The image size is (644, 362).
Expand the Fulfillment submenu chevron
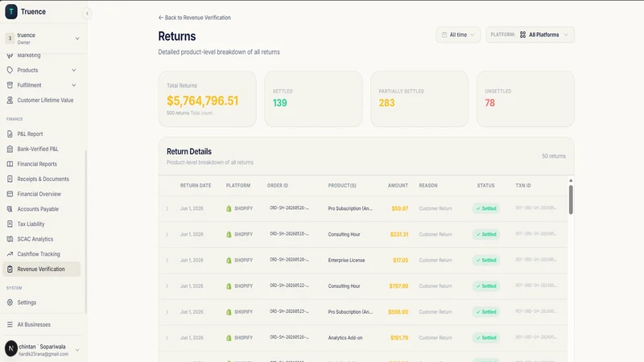tap(74, 85)
